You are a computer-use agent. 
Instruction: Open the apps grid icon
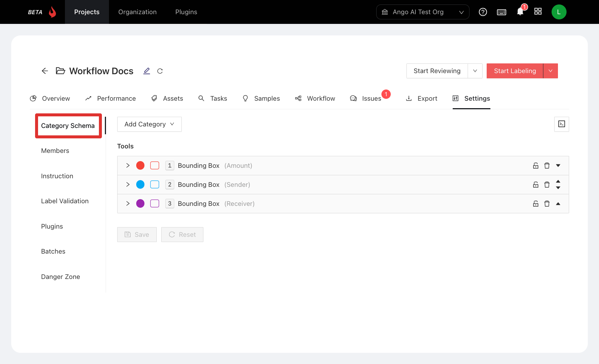(538, 12)
